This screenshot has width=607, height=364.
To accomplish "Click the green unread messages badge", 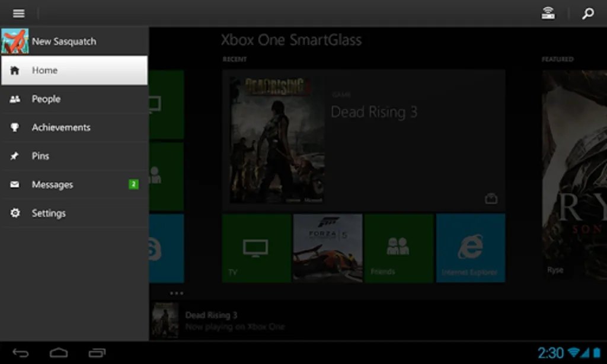I will 133,184.
